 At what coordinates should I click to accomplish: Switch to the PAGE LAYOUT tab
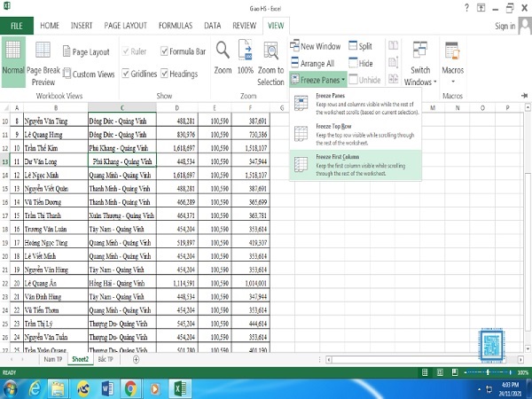[x=126, y=26]
